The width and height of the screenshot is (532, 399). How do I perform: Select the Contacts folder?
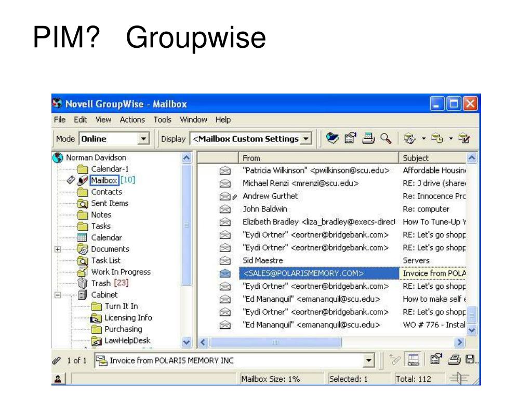(106, 192)
